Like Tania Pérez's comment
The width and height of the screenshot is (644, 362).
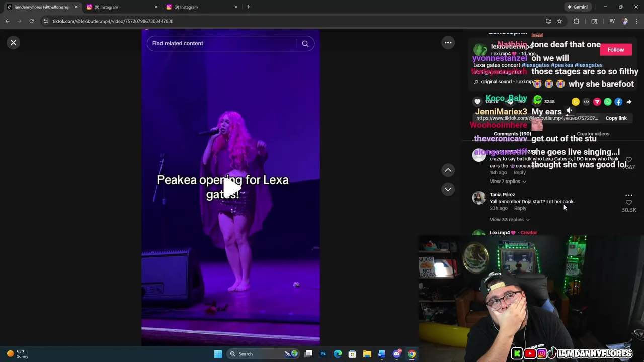point(628,202)
